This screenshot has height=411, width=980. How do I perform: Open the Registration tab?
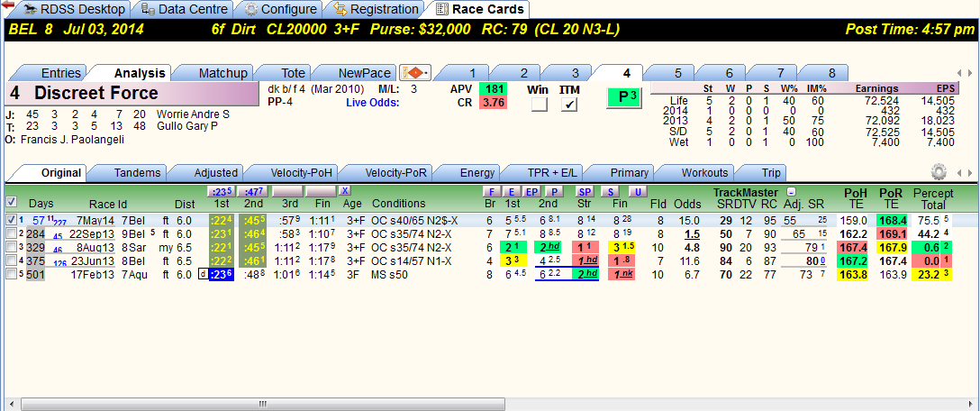click(x=377, y=9)
